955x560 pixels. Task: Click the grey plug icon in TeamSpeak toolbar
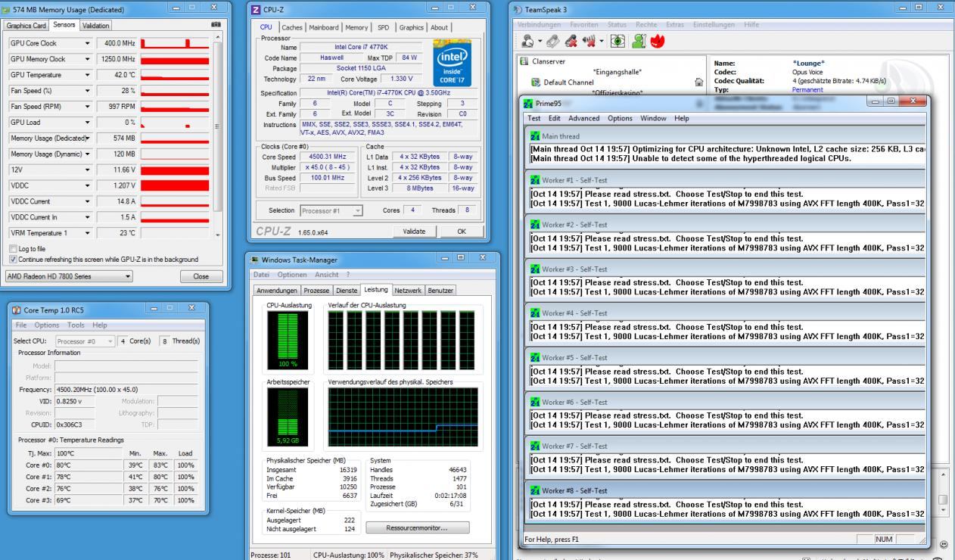[x=553, y=40]
